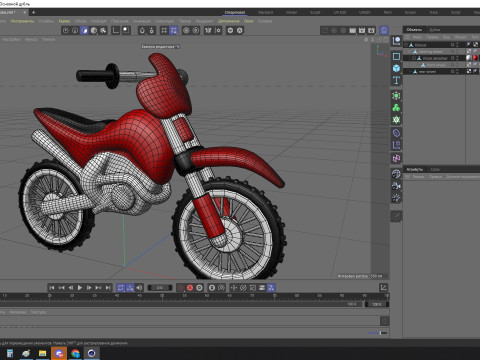This screenshot has height=360, width=480.
Task: Open the Каркас menu
Action: pos(64,21)
